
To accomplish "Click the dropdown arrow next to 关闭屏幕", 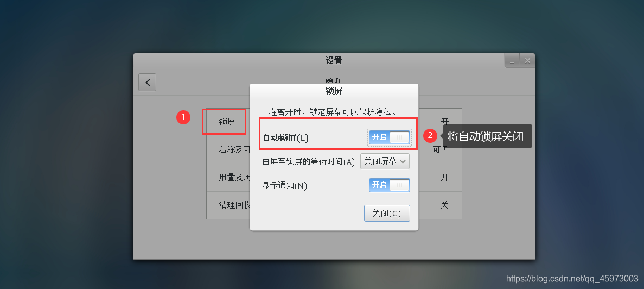I will point(403,161).
